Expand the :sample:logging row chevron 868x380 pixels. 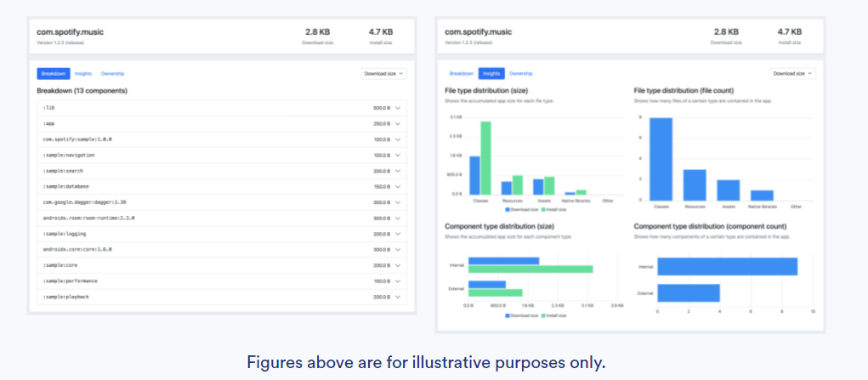(x=398, y=234)
